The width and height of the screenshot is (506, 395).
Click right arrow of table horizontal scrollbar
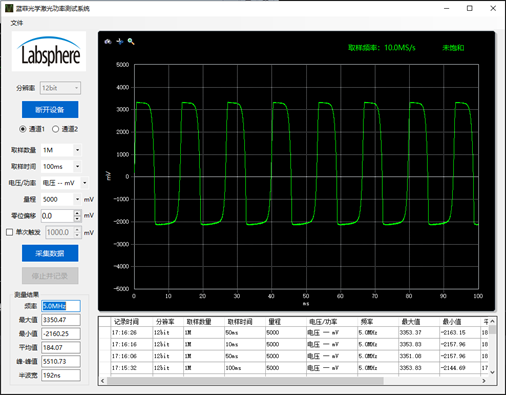pyautogui.click(x=484, y=381)
